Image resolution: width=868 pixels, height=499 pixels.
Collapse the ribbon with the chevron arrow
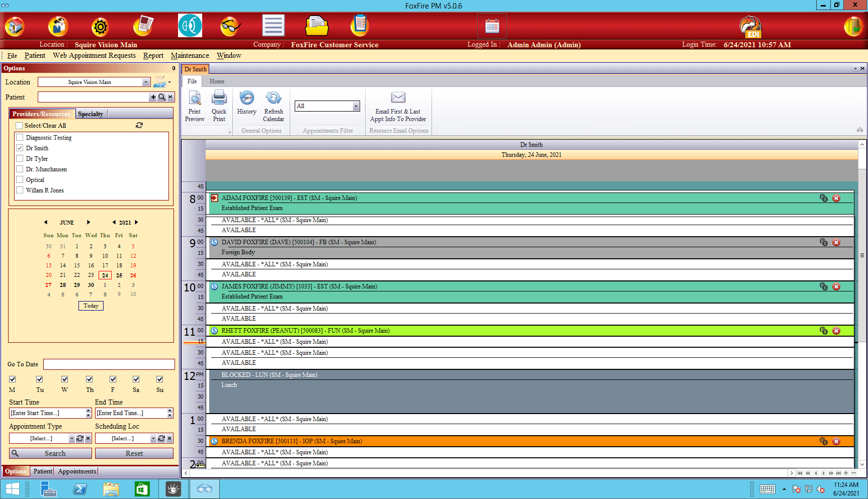click(x=860, y=130)
